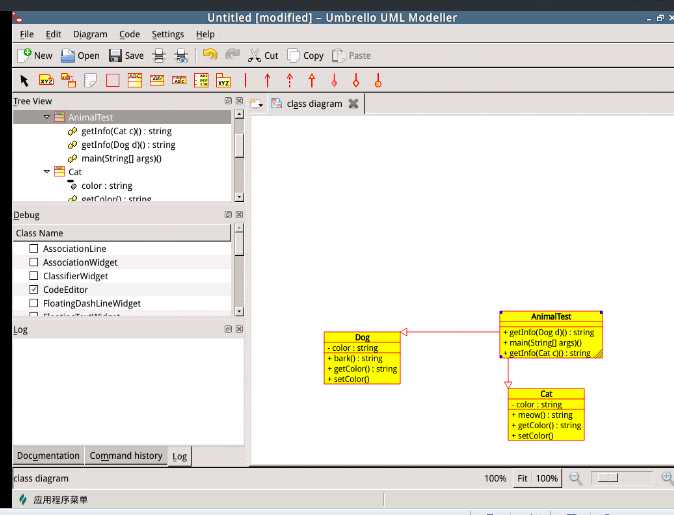
Task: Select the Generalization hollow arrow tool
Action: coord(312,80)
